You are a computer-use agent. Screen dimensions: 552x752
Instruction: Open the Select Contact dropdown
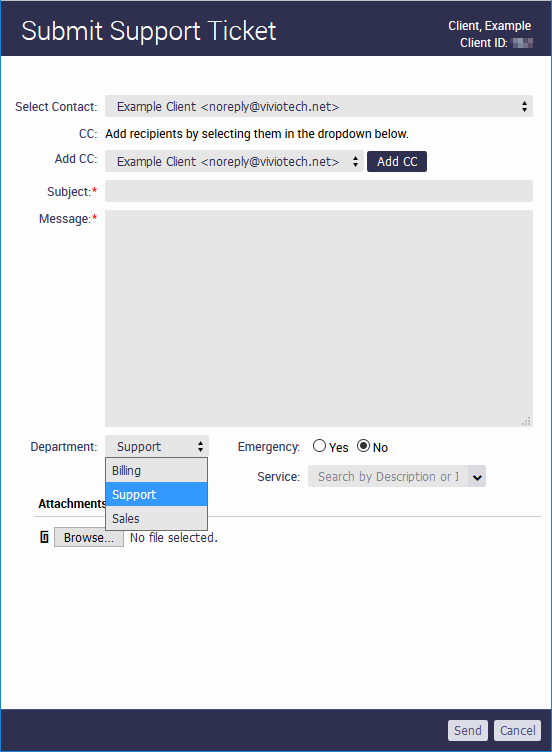point(319,106)
